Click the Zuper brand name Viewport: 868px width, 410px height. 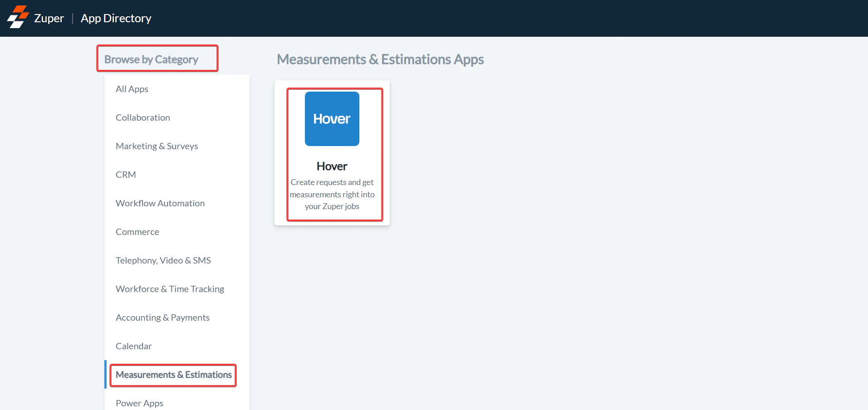(49, 18)
